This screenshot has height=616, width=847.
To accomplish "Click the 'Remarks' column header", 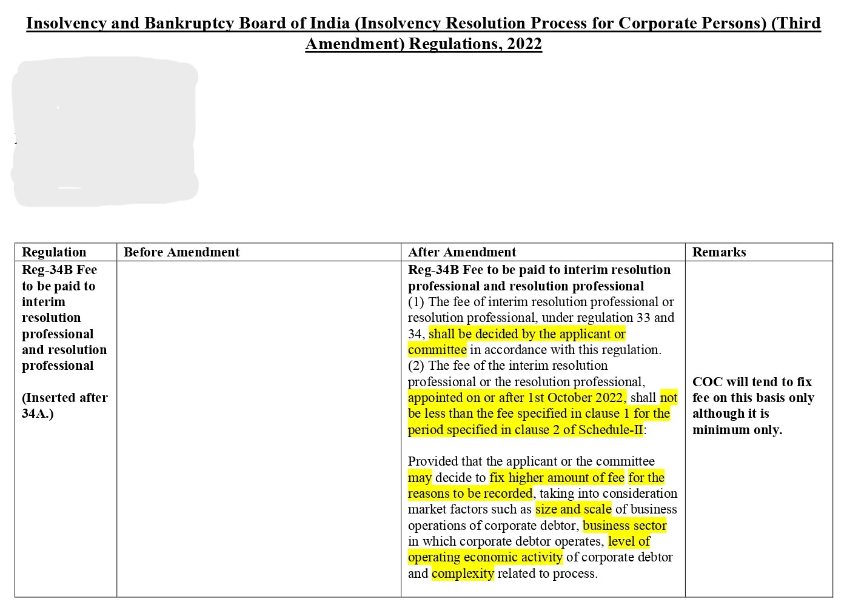I will [x=719, y=252].
